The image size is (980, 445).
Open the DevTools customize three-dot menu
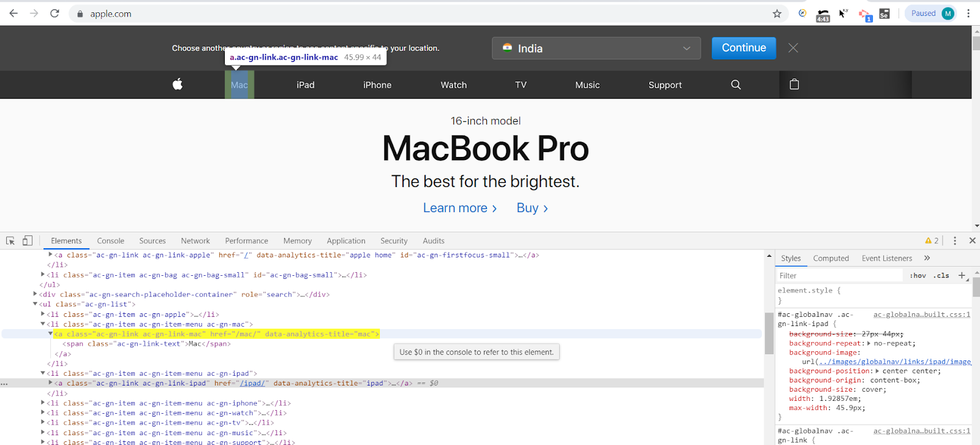[x=955, y=241]
